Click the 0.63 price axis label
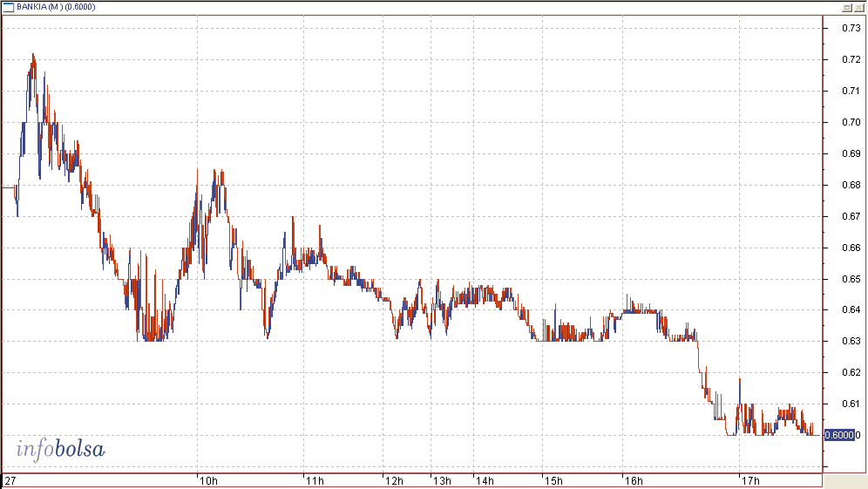The image size is (868, 489). (851, 341)
